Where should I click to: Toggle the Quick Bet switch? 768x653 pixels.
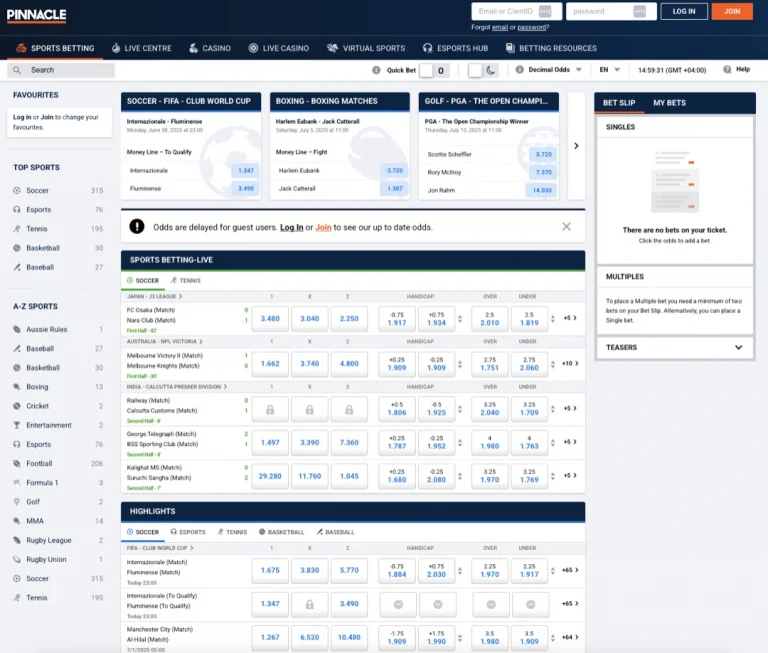434,70
